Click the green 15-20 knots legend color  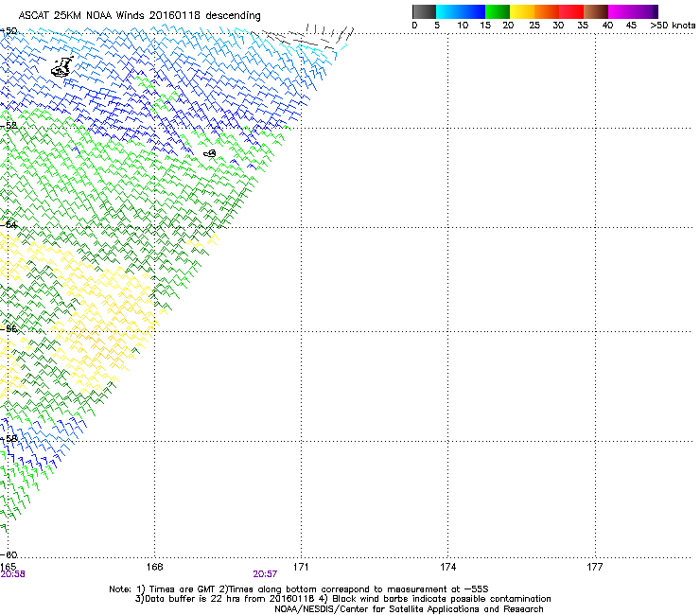point(498,11)
